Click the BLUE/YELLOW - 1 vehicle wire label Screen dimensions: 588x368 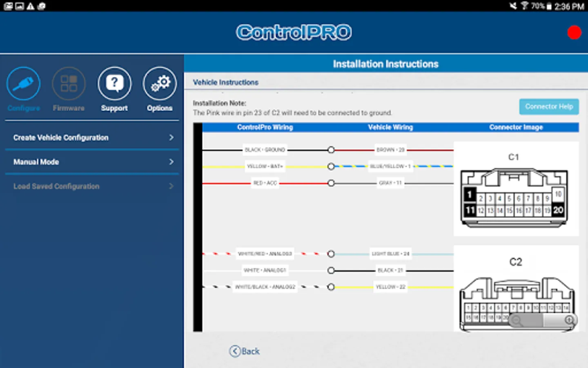click(x=390, y=166)
